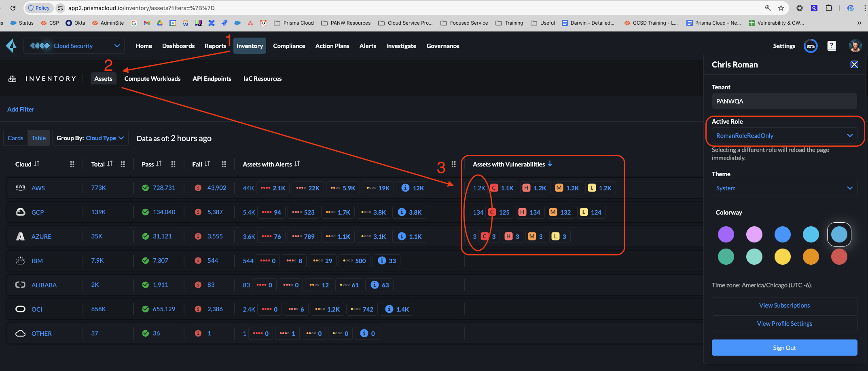Click the IBM cloud logo icon

coord(20,260)
